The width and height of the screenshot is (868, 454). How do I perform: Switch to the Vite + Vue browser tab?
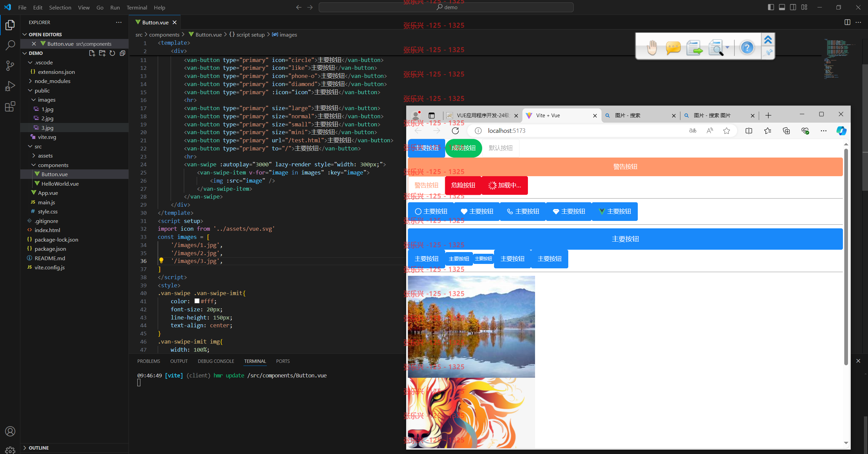point(561,116)
